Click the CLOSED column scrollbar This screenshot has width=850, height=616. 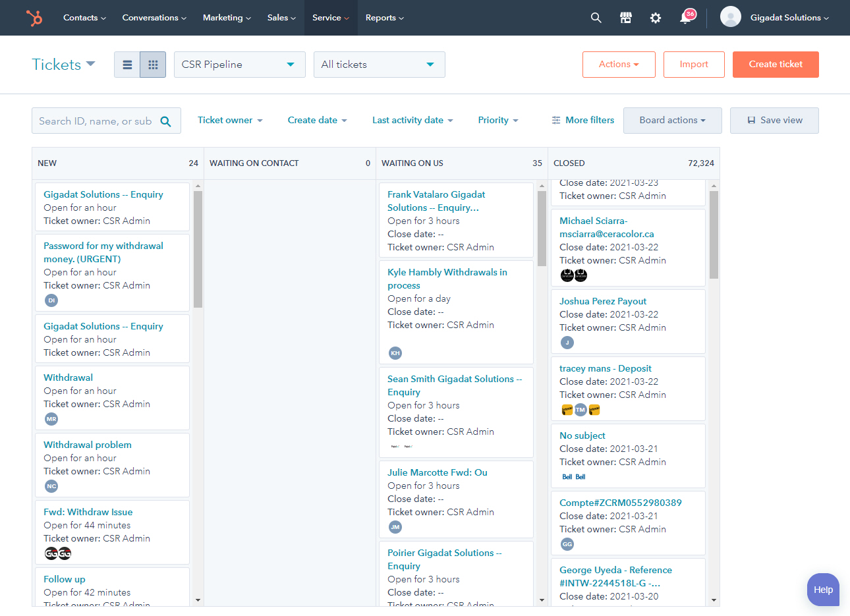pos(714,235)
